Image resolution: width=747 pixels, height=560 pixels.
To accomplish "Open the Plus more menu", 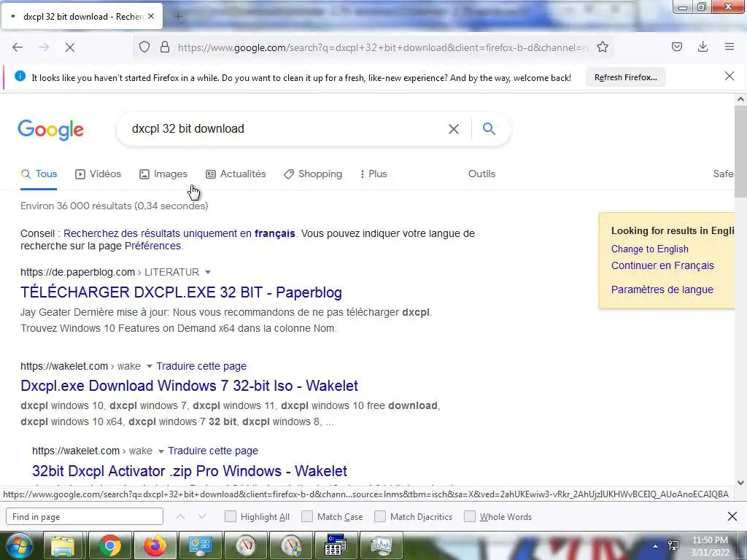I will (373, 174).
